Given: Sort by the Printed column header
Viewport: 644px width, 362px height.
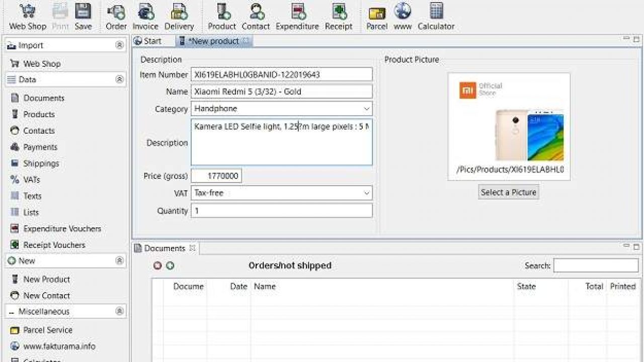Looking at the screenshot, I should [x=623, y=287].
